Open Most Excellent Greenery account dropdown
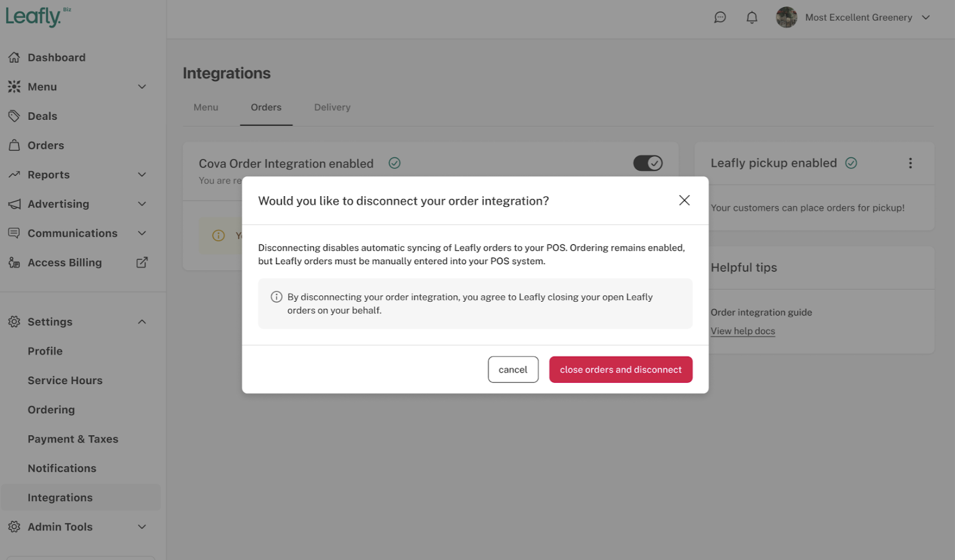The image size is (955, 560). click(926, 17)
